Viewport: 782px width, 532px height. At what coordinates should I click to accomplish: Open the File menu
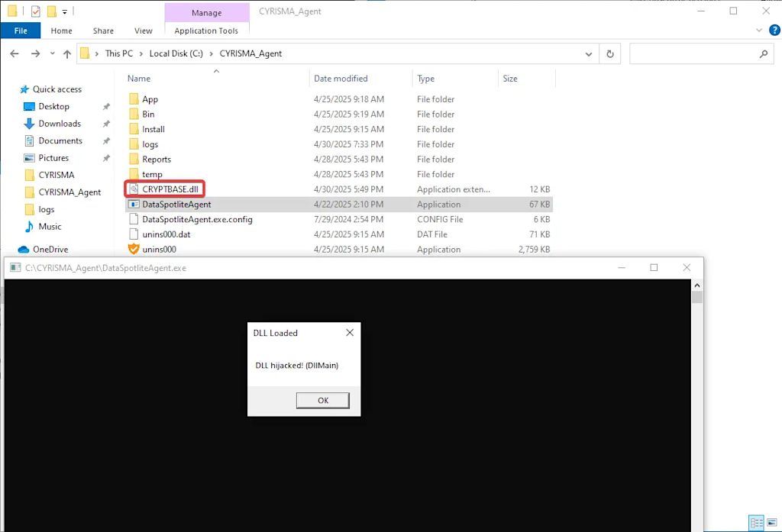click(21, 31)
